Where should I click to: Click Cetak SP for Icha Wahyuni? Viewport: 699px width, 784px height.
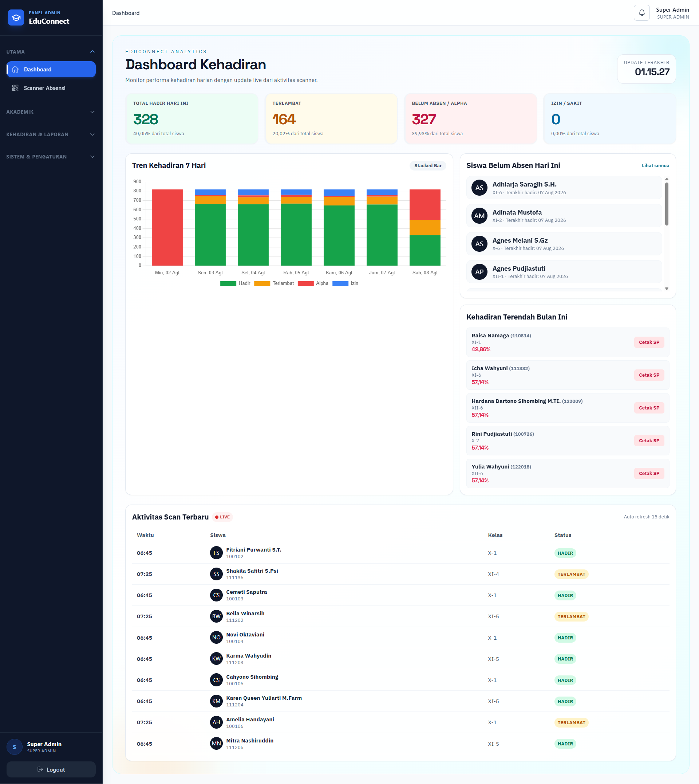(x=649, y=375)
